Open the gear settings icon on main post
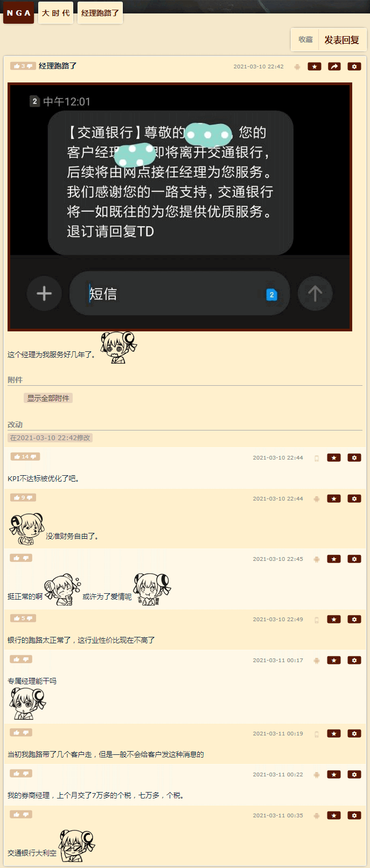Image resolution: width=370 pixels, height=868 pixels. (354, 66)
